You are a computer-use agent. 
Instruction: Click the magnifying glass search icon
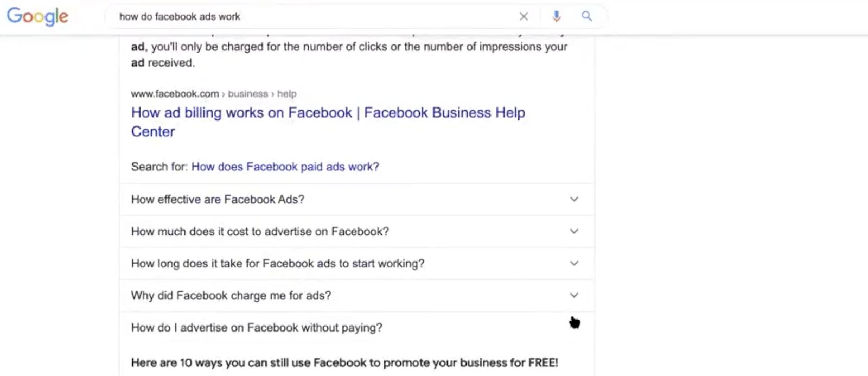[586, 16]
